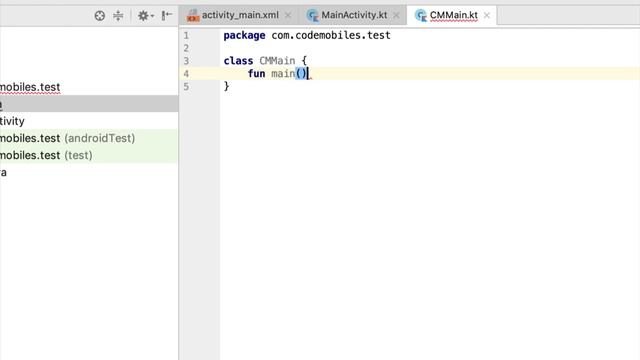Click the 'class' keyword on line 3
Image resolution: width=640 pixels, height=360 pixels.
238,61
